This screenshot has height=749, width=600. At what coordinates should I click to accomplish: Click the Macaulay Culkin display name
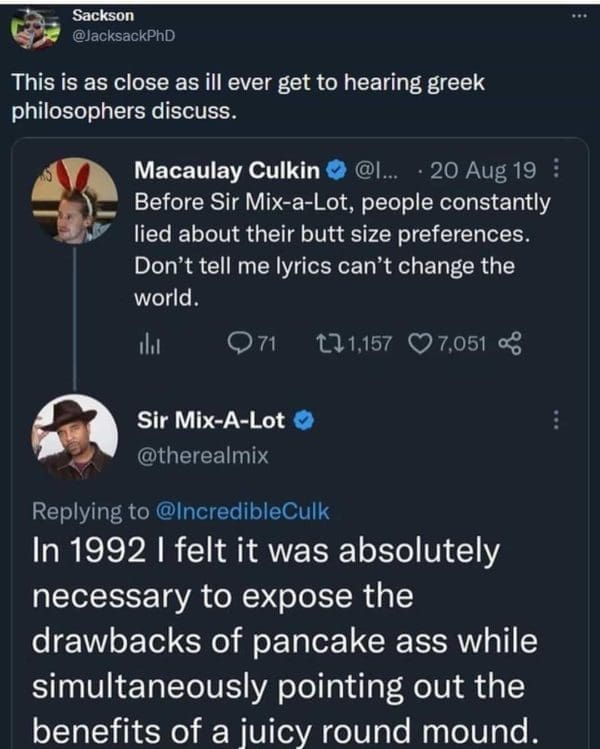[x=227, y=172]
